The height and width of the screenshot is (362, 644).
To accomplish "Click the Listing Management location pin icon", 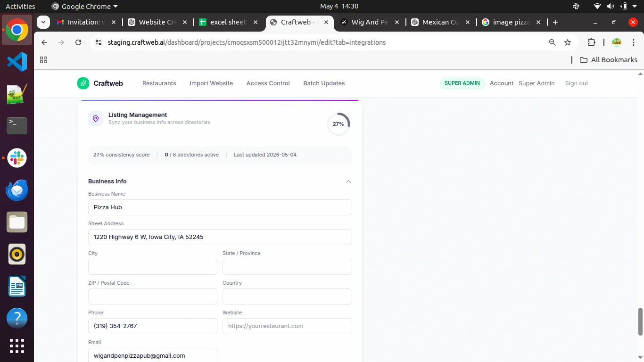I will 96,119.
